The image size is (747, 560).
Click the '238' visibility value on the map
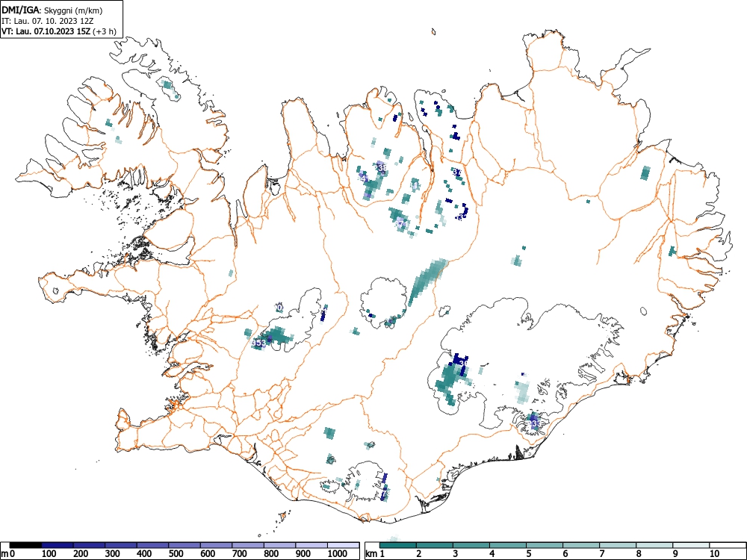pyautogui.click(x=380, y=167)
